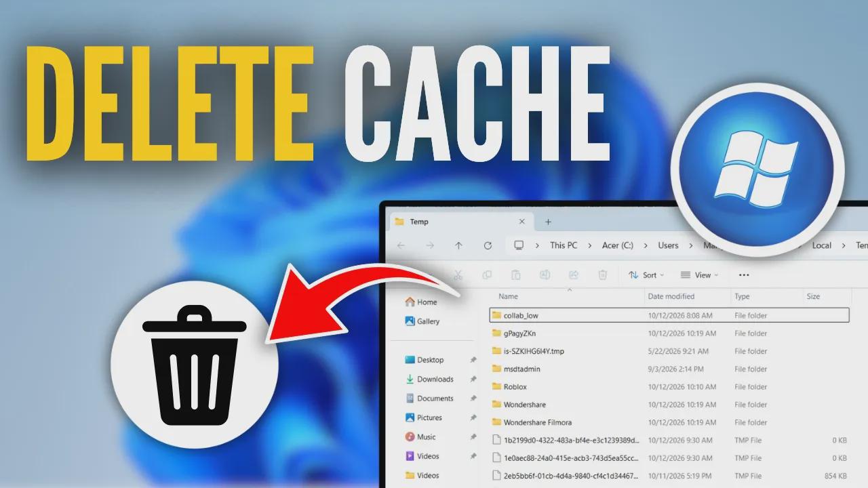Click date 9/3/2026 2:14 PM

pos(675,369)
